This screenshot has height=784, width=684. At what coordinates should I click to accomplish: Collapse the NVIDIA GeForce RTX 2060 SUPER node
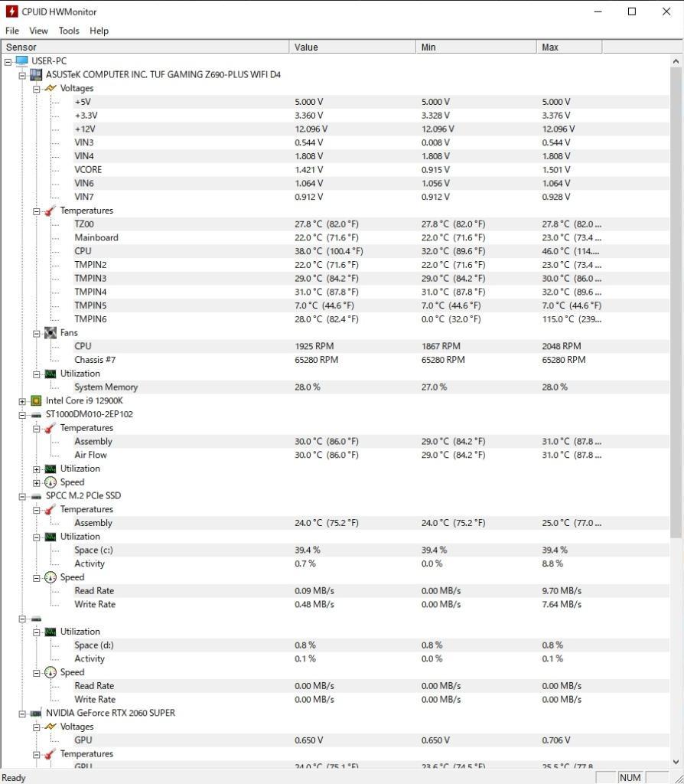[22, 714]
